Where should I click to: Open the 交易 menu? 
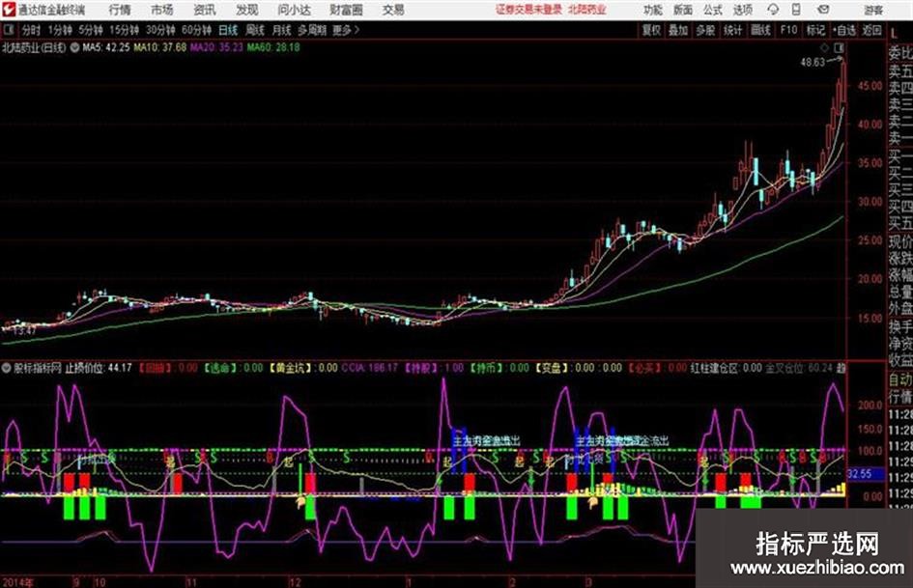pos(393,10)
